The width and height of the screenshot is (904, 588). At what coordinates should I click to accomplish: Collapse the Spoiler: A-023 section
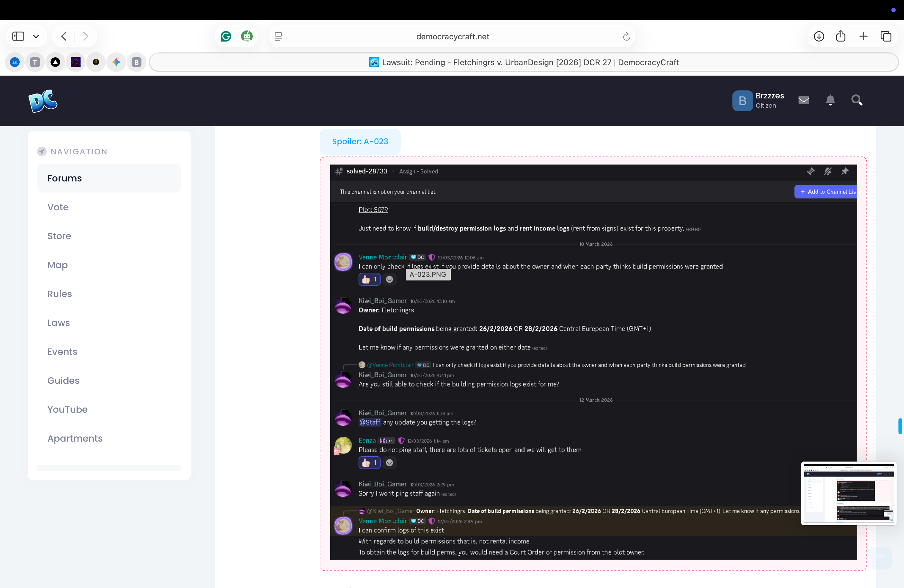[x=360, y=141]
